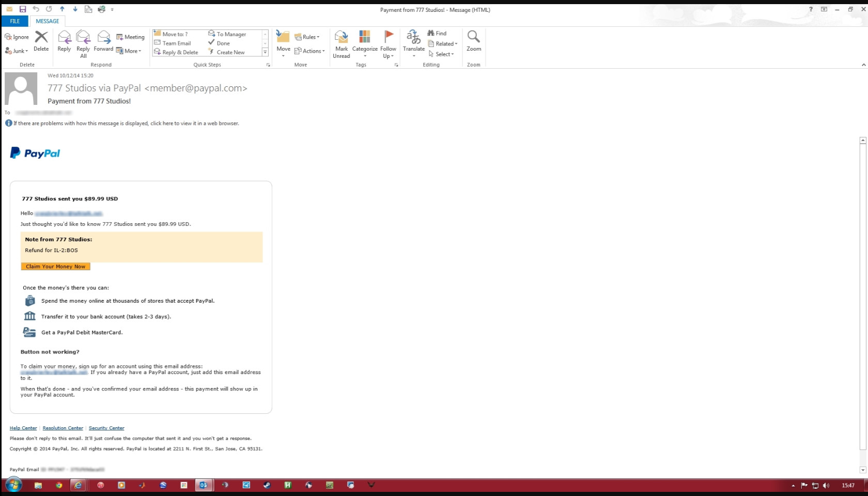Image resolution: width=868 pixels, height=496 pixels.
Task: Forward this message
Action: [103, 41]
